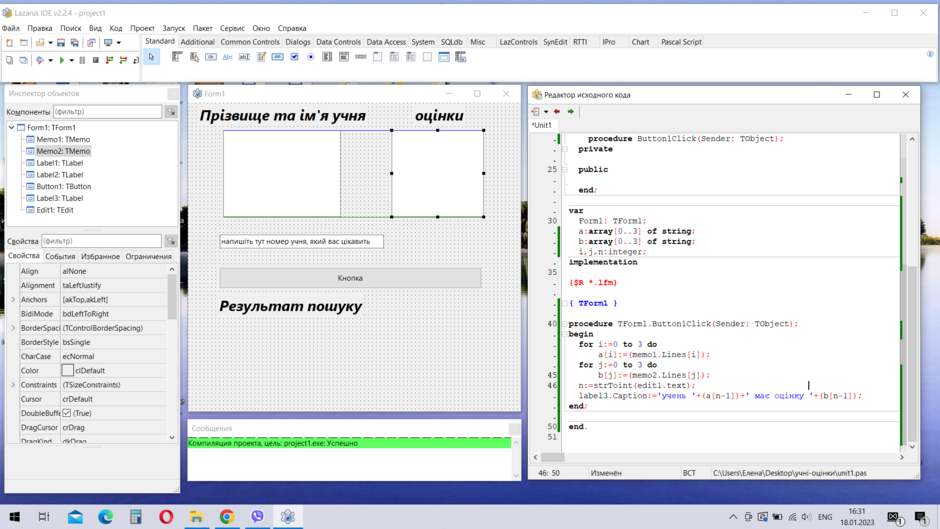
Task: Open the Run button dropdown arrow
Action: point(71,60)
